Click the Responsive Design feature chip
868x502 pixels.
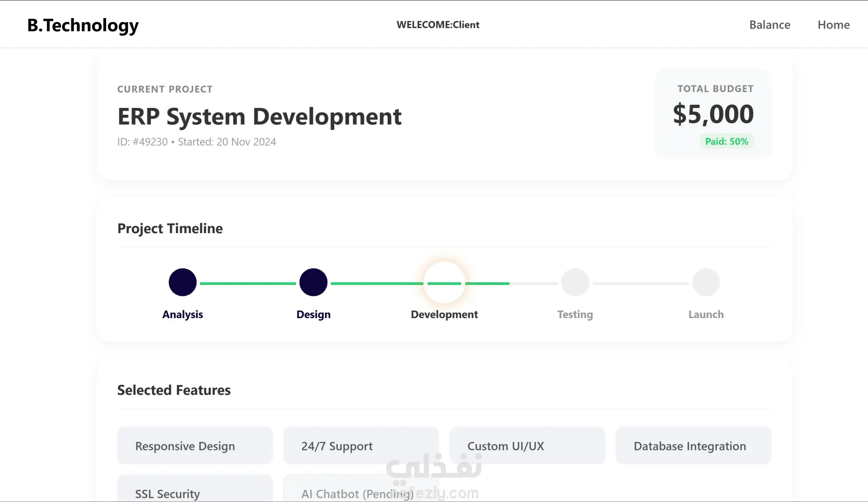195,446
